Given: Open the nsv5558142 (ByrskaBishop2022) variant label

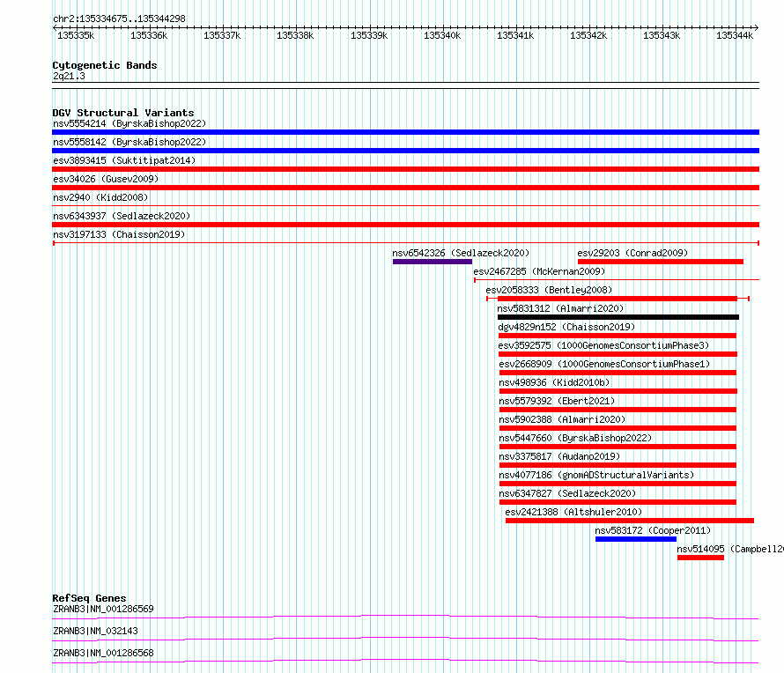Looking at the screenshot, I should click(x=129, y=142).
